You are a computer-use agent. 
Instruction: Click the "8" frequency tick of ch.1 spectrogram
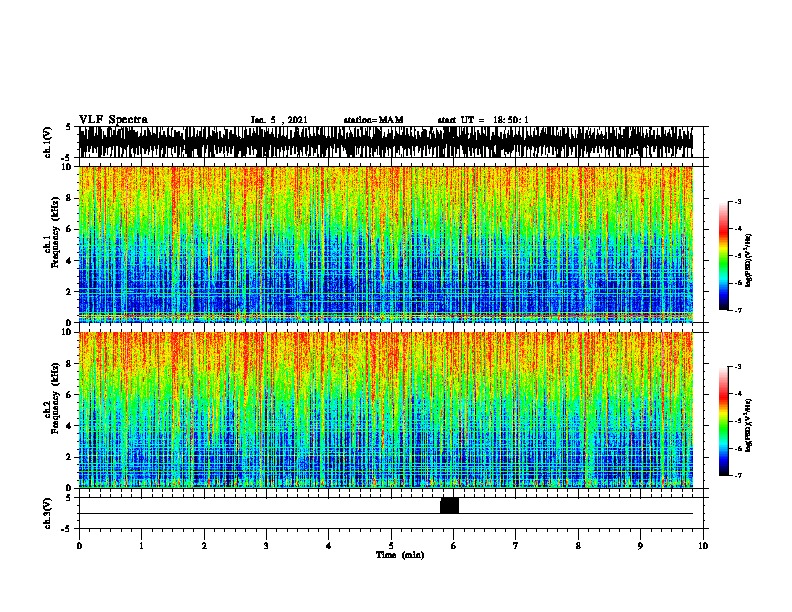click(70, 198)
